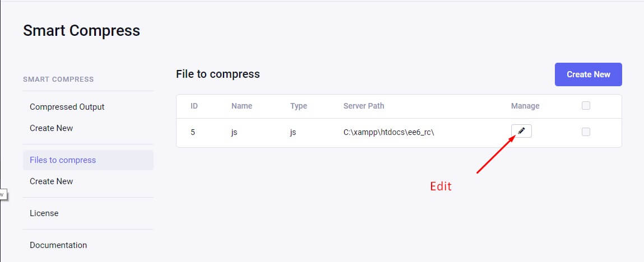Toggle the select-all checkbox in table header
This screenshot has height=262, width=644.
pos(586,106)
